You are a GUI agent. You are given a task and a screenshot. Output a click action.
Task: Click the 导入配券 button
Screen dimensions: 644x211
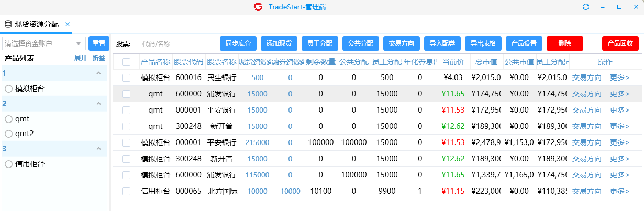[442, 43]
